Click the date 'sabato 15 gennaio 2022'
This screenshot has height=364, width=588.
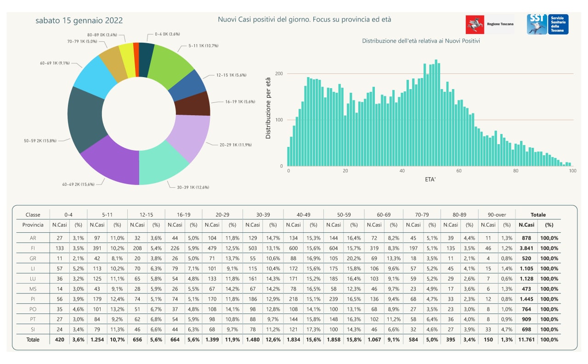[79, 21]
